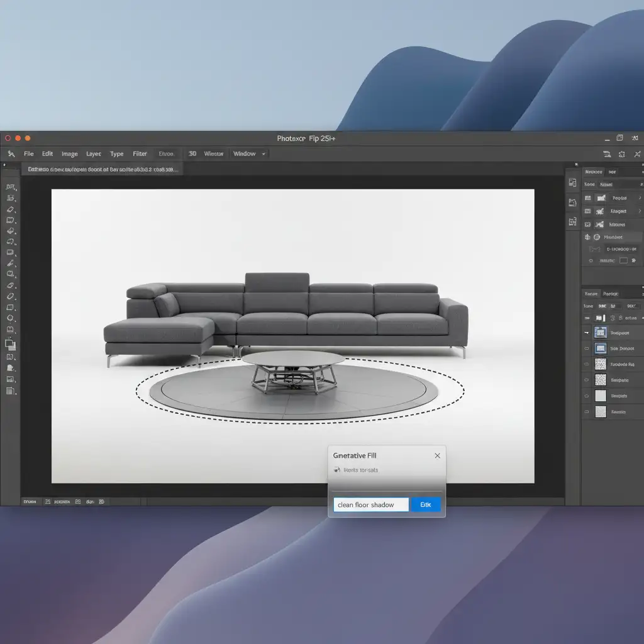Click the home icon left of File menu
The image size is (644, 644).
pos(11,153)
